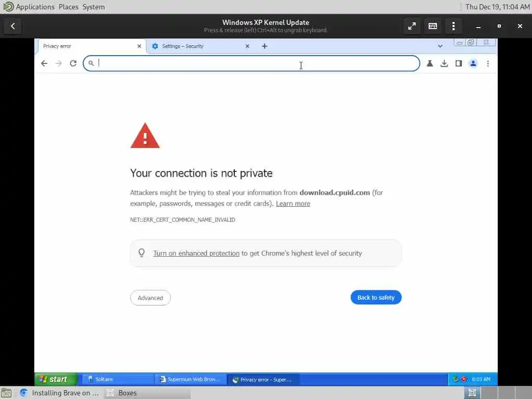
Task: Open a new browser tab
Action: (264, 46)
